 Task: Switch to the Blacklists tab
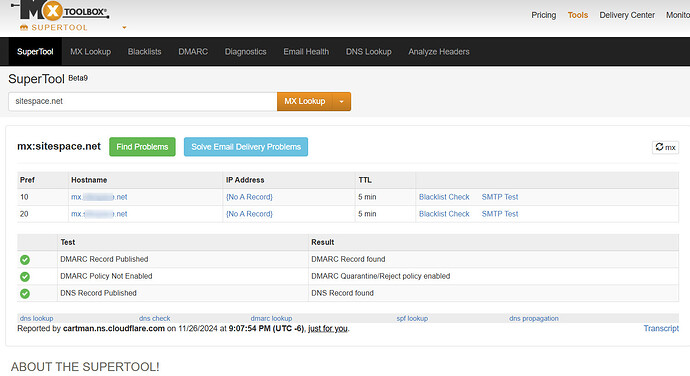(144, 52)
